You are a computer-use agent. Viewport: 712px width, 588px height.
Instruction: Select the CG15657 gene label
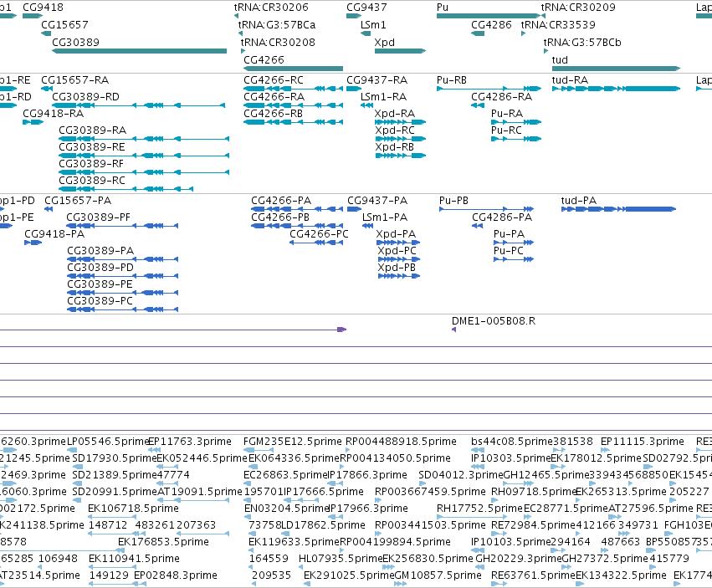[x=64, y=24]
